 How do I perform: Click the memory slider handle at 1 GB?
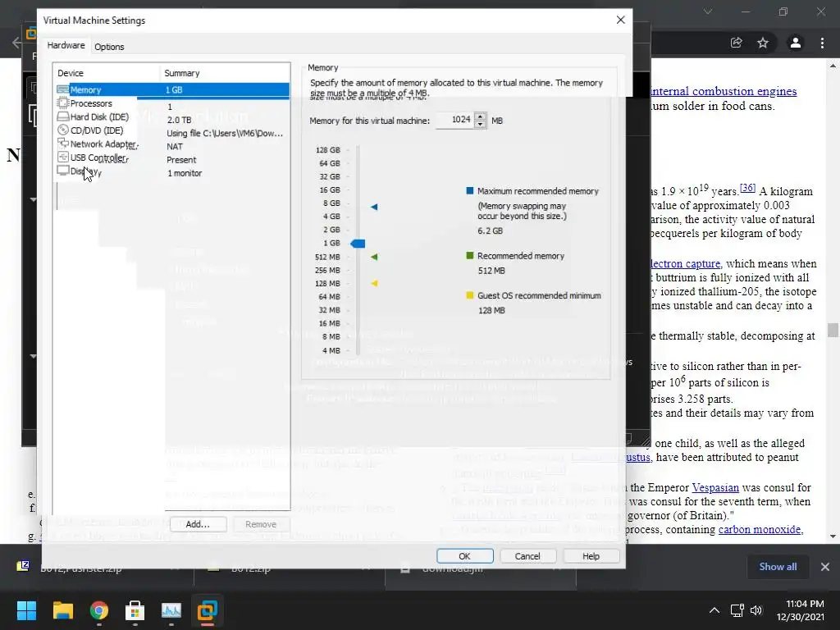[x=358, y=243]
